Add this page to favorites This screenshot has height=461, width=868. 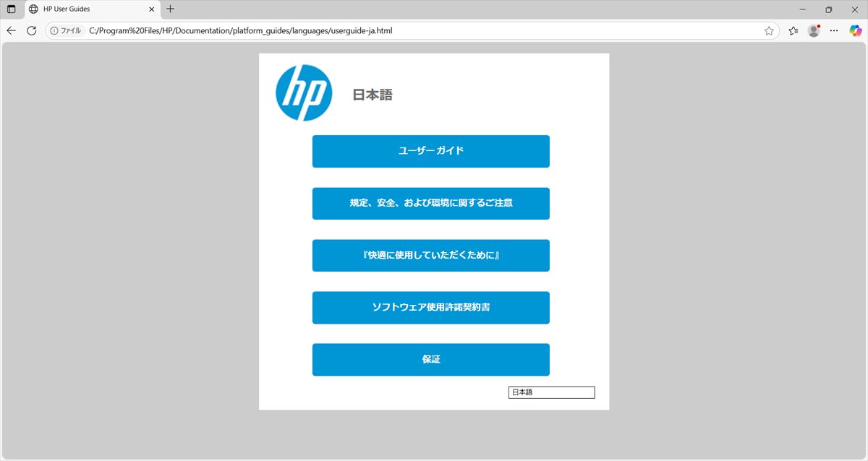(769, 31)
